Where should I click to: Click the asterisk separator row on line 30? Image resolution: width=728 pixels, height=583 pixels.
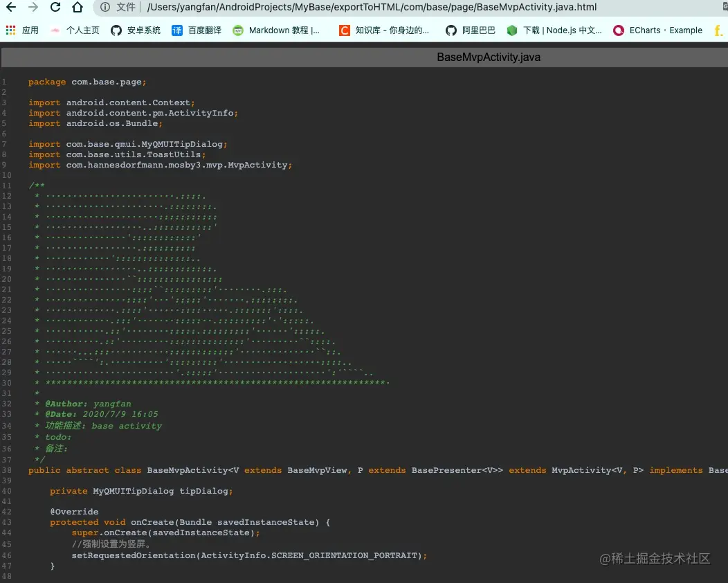click(x=217, y=382)
